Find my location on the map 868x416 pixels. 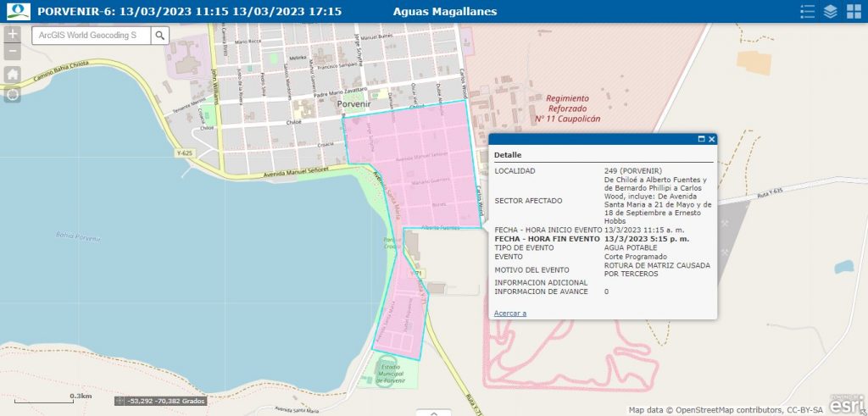13,95
